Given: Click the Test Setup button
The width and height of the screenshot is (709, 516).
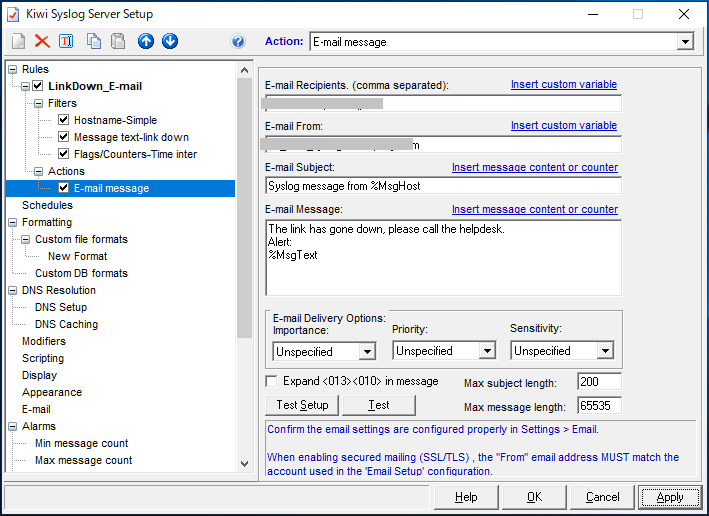Looking at the screenshot, I should (x=302, y=405).
